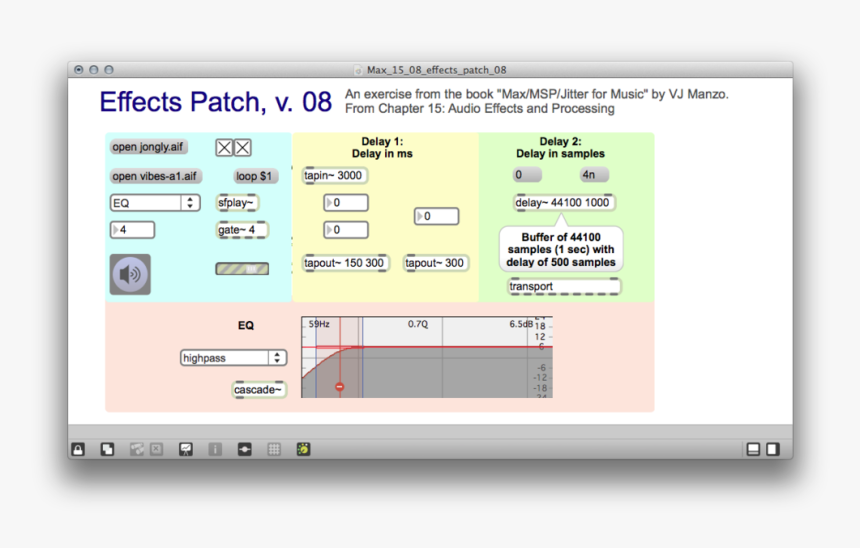Viewport: 860px width, 548px height.
Task: Click the patcher windows icon in bottom toolbar
Action: [137, 450]
